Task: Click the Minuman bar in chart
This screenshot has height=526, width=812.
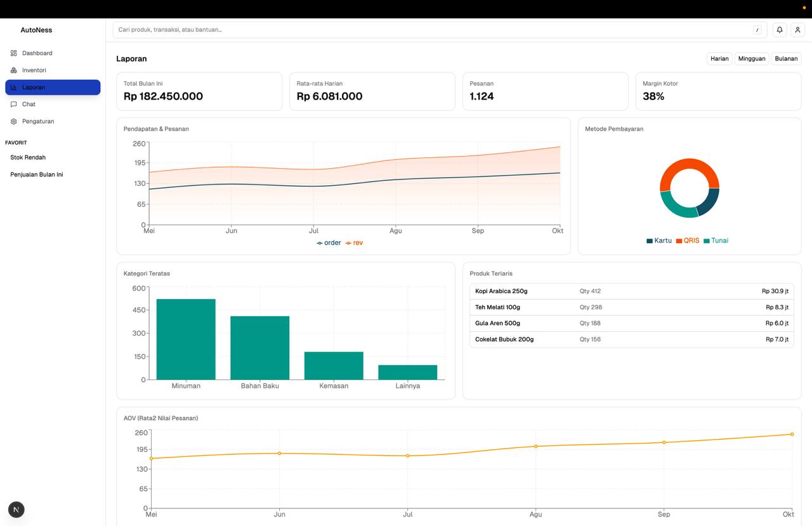Action: [186, 339]
